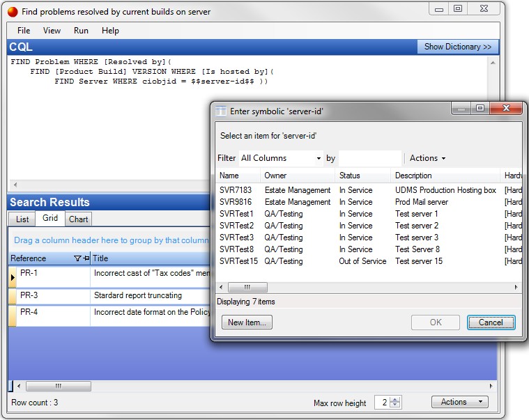529x420 pixels.
Task: Switch to the Grid results tab
Action: click(50, 218)
